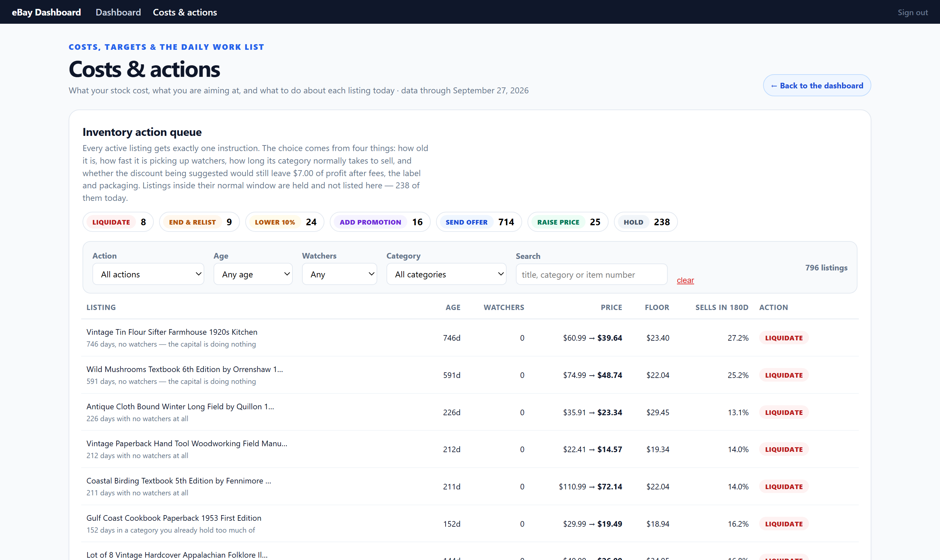Click the Sells in 180D header
Viewport: 940px width, 560px height.
(722, 307)
